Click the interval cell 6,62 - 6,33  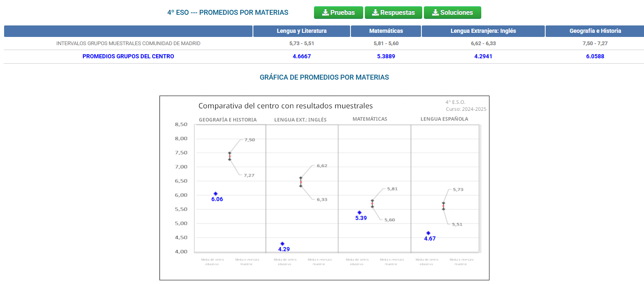483,44
